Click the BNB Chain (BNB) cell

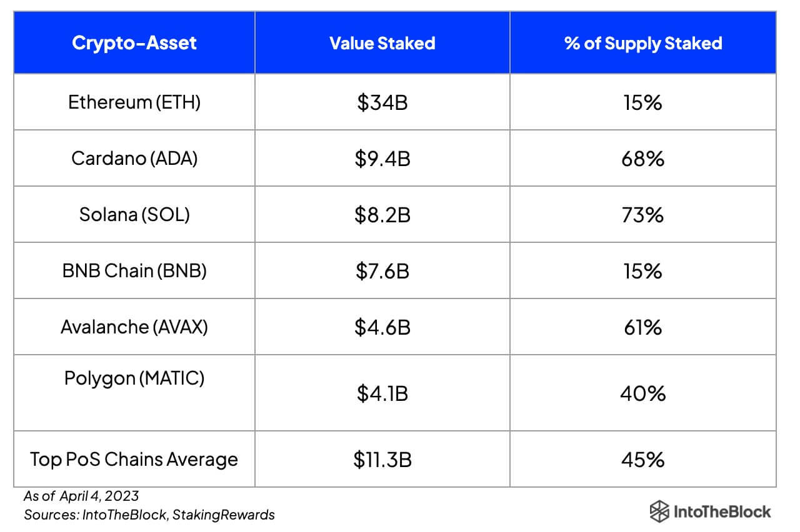click(x=134, y=270)
